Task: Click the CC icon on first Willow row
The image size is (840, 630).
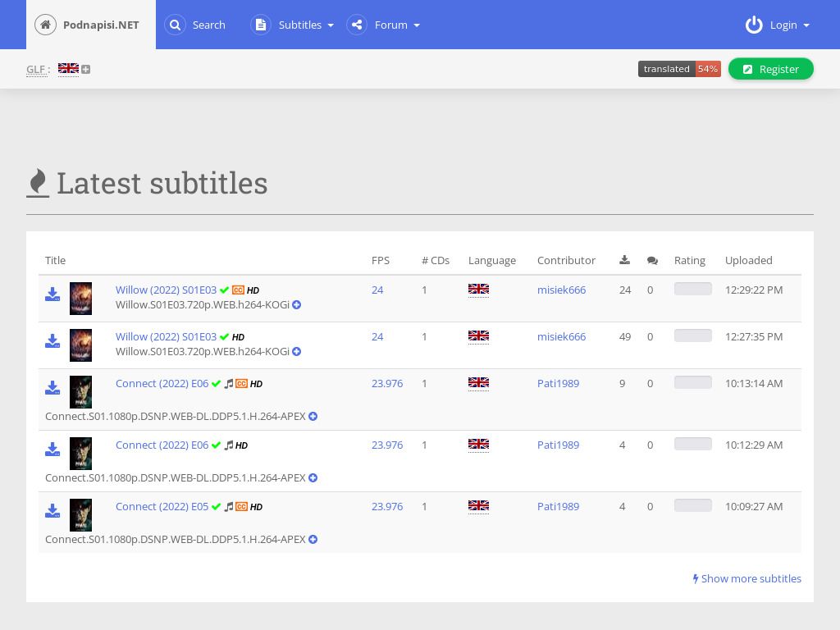Action: pyautogui.click(x=239, y=290)
